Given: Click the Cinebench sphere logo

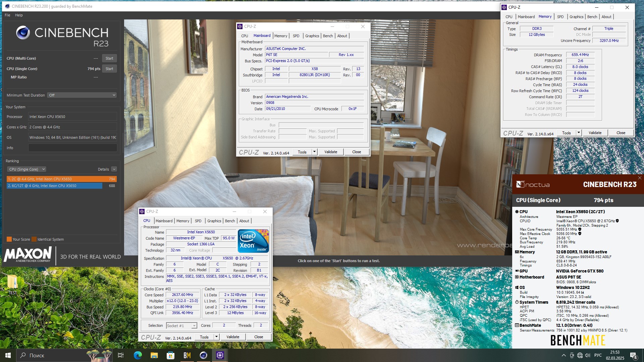Looking at the screenshot, I should point(23,33).
